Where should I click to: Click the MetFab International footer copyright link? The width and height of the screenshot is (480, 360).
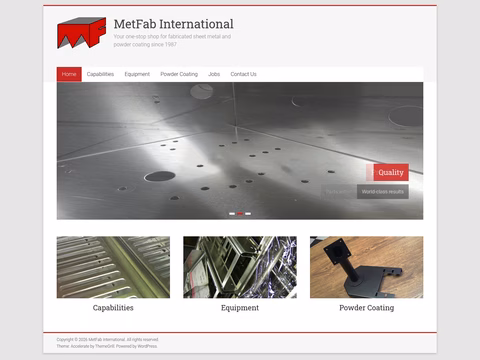coord(107,340)
